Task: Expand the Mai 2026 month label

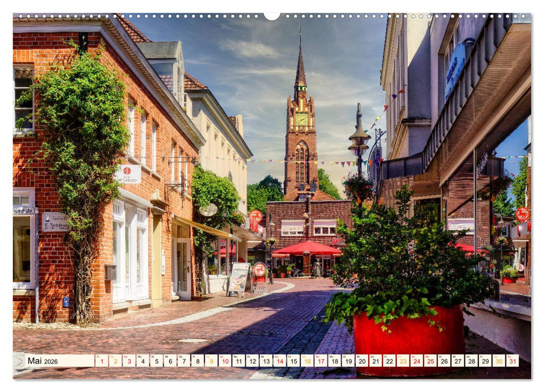Action: pyautogui.click(x=35, y=361)
